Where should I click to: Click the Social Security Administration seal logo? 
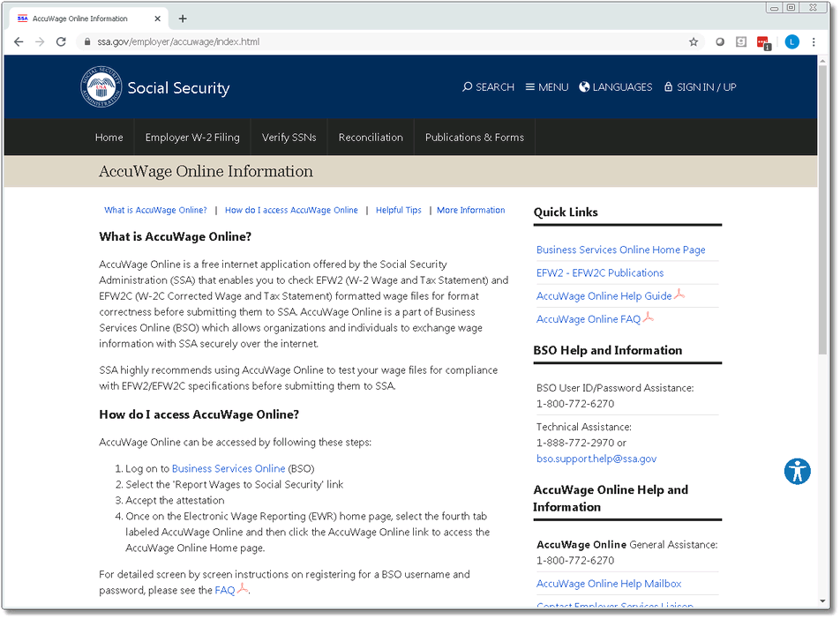(101, 86)
